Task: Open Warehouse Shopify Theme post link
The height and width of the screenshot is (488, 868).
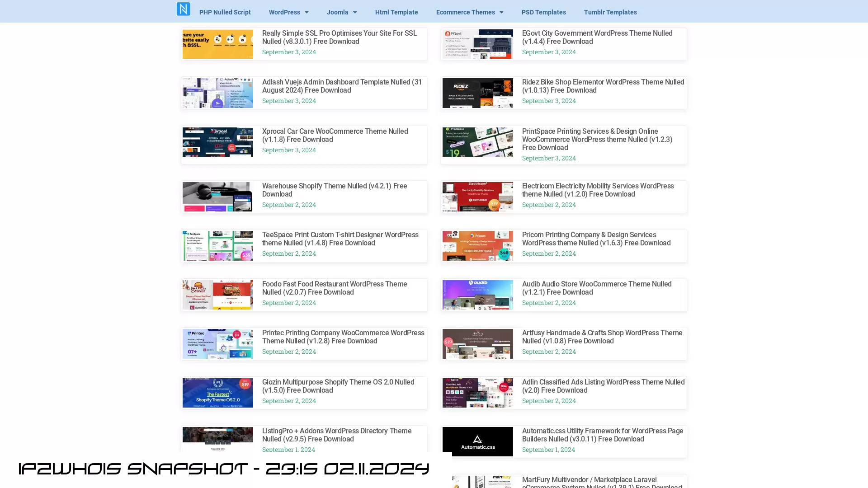Action: [334, 190]
